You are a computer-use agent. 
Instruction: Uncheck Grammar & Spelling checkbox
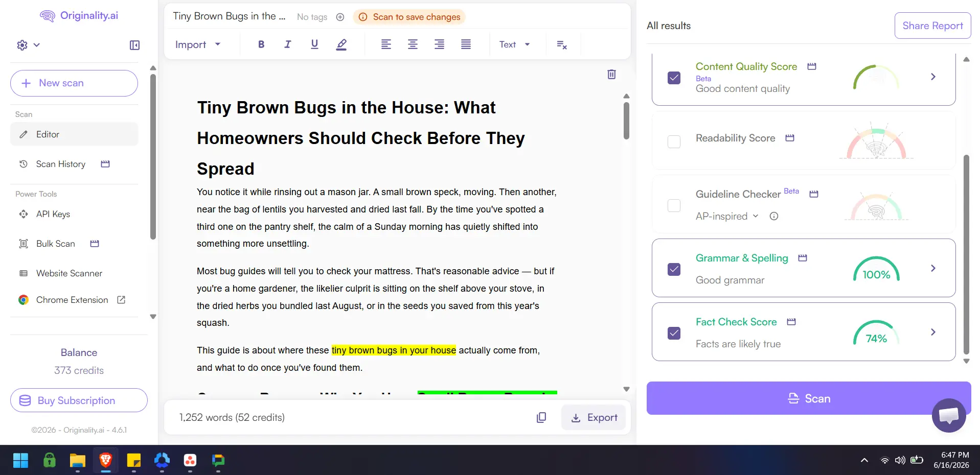point(674,269)
